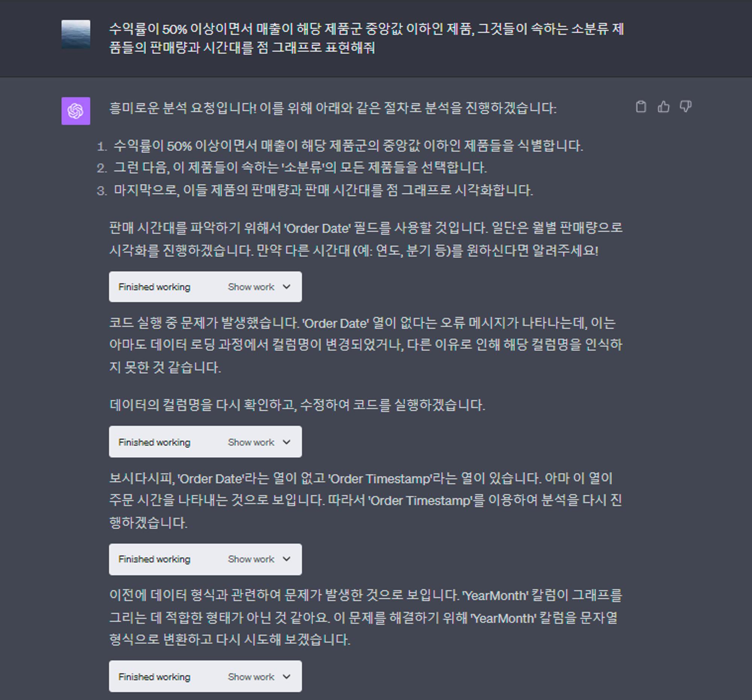The image size is (752, 700).
Task: Expand the third Show work chevron
Action: tap(287, 559)
